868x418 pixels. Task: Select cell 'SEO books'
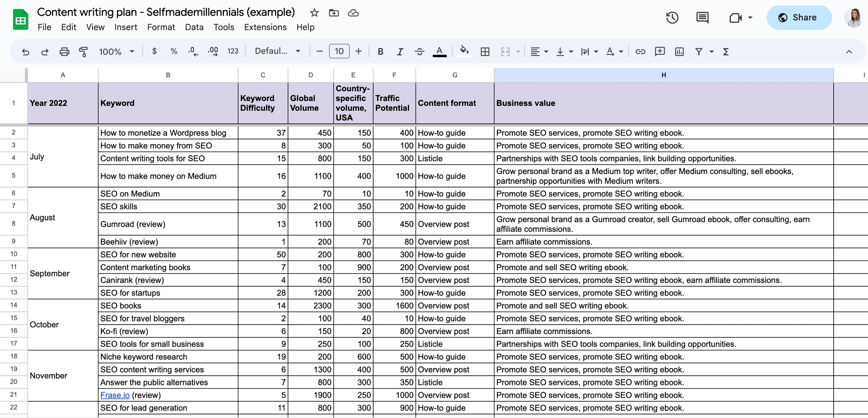(x=168, y=305)
